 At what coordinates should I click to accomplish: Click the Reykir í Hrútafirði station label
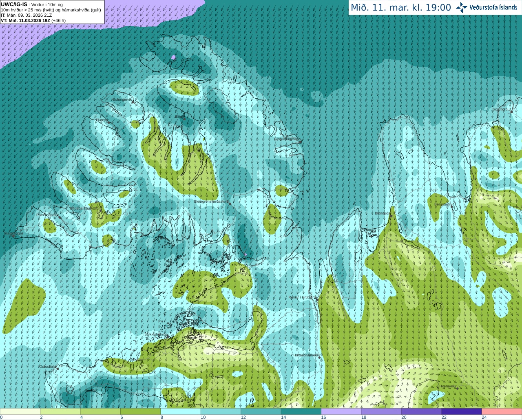[x=302, y=297]
